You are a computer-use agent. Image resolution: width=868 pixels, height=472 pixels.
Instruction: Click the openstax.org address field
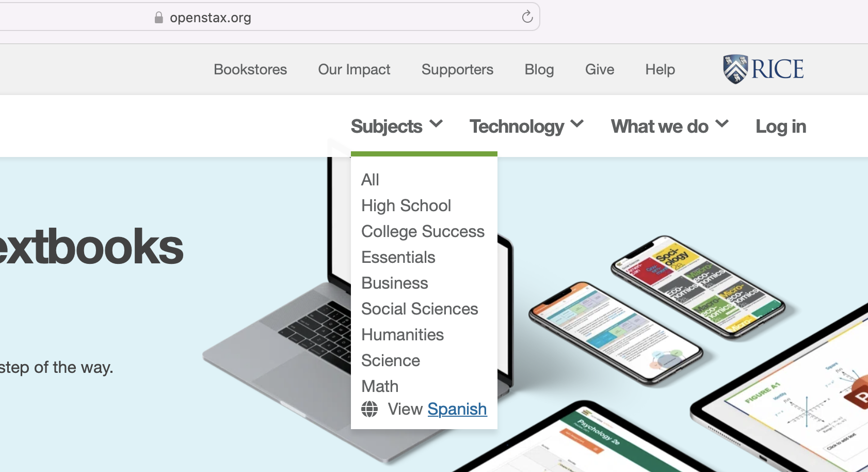(310, 18)
